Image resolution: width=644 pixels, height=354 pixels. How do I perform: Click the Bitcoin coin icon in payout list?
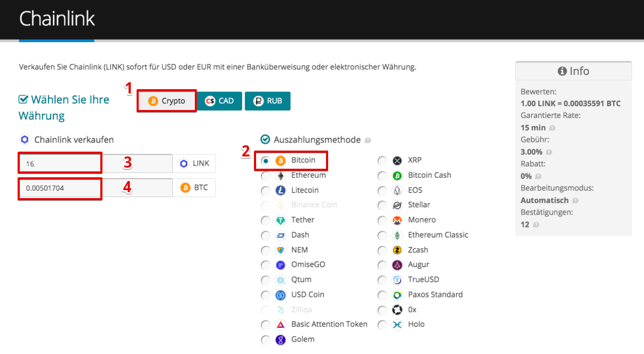[x=281, y=160]
